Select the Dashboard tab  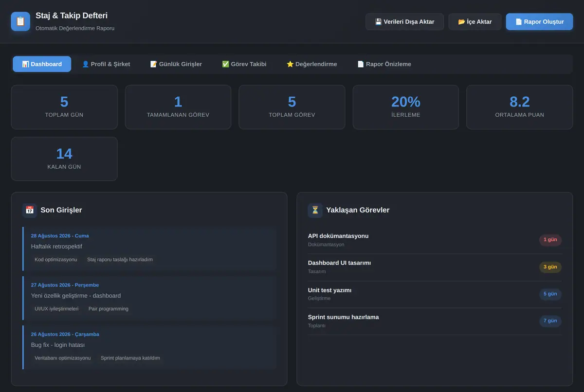(42, 64)
